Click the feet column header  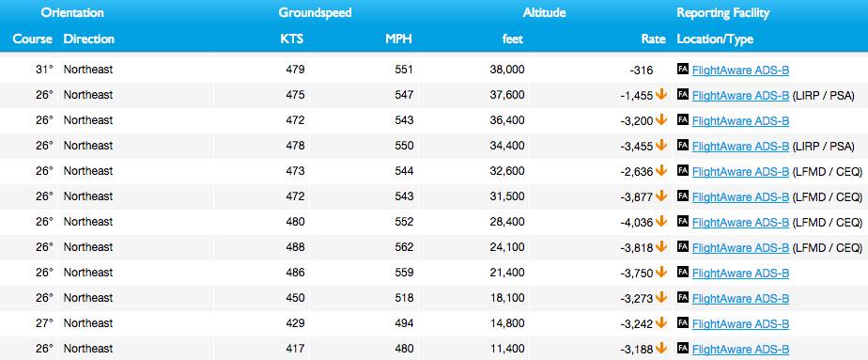[513, 39]
